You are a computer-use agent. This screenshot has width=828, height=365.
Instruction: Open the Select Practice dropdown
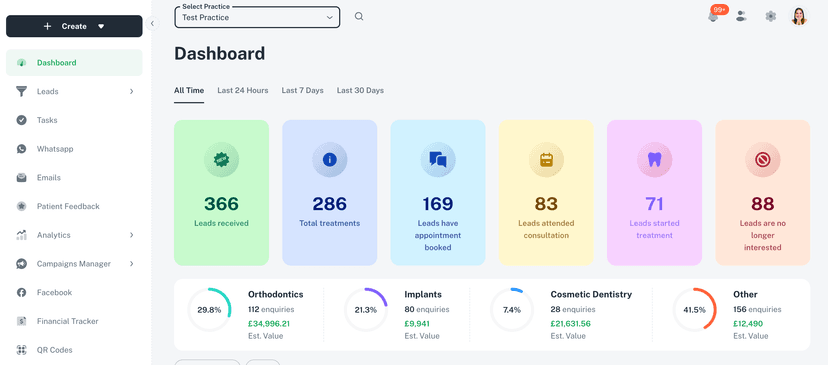[x=257, y=17]
